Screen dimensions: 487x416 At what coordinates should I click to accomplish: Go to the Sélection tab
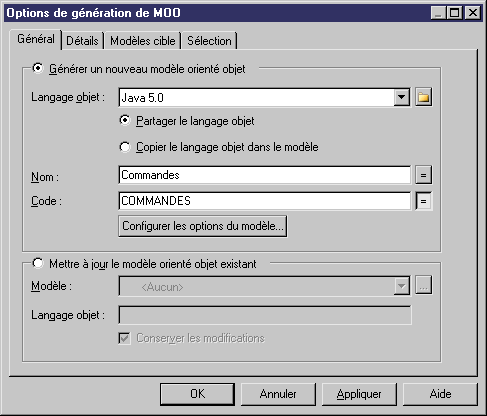tap(209, 41)
